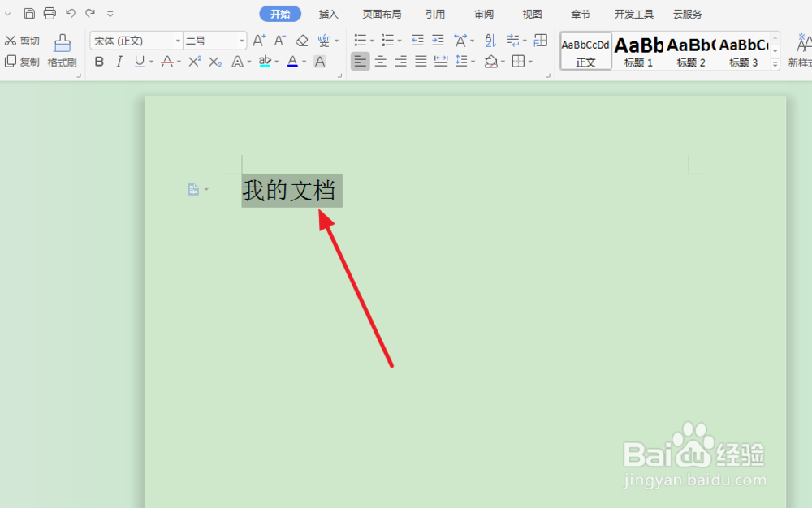Toggle subscript formatting
The height and width of the screenshot is (508, 812).
[x=215, y=62]
